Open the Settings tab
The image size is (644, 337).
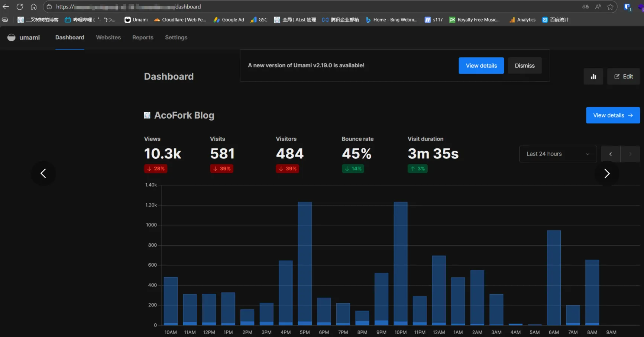click(176, 38)
